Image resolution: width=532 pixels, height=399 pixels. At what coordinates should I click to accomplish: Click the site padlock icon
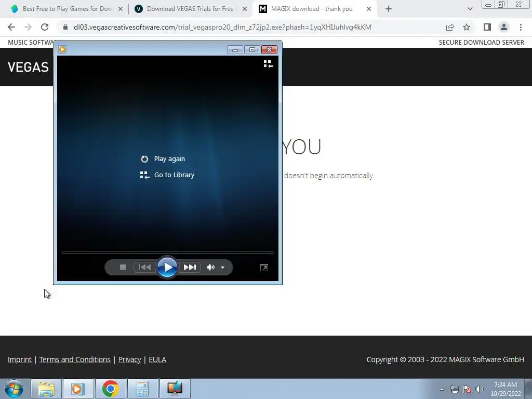click(65, 27)
